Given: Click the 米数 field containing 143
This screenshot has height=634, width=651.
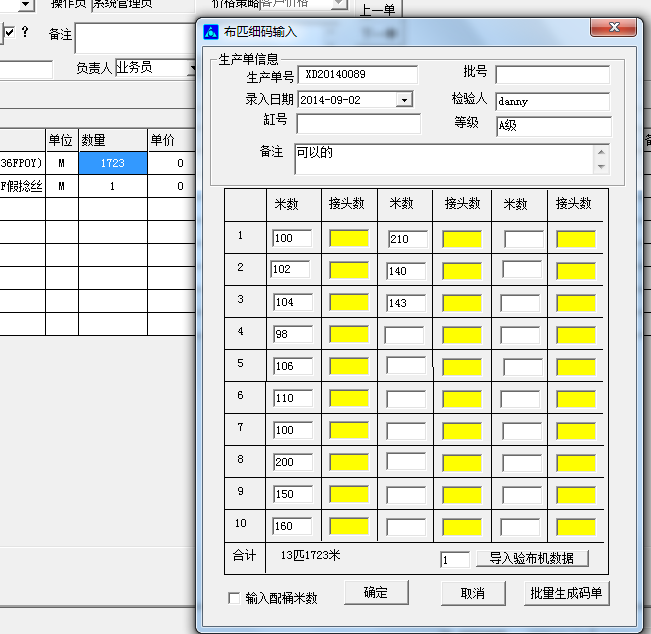Looking at the screenshot, I should point(406,303).
